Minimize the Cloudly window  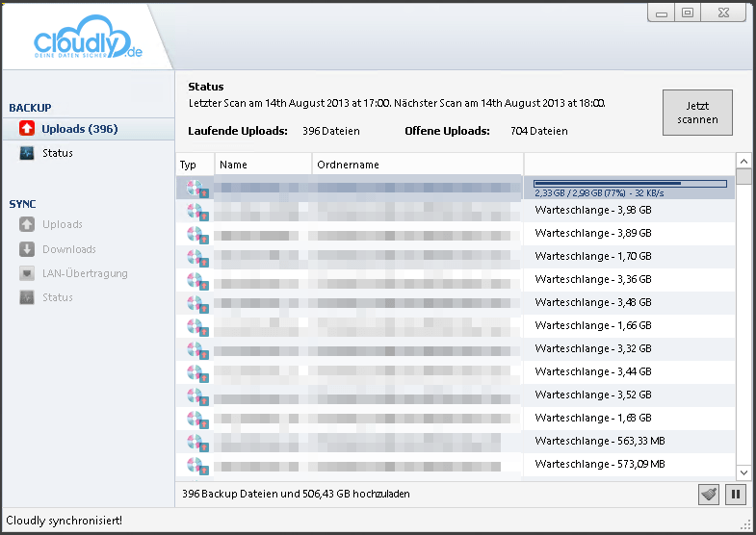662,13
